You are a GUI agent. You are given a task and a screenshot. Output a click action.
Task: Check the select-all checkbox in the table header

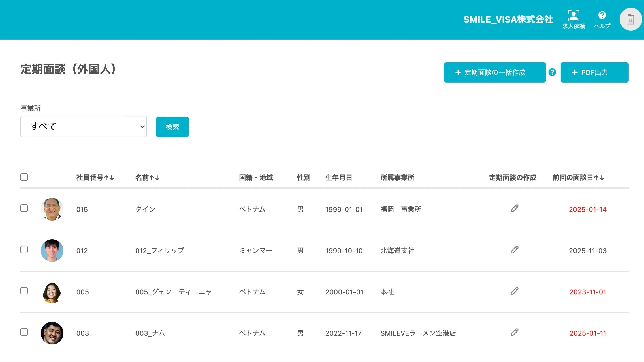[x=24, y=177]
